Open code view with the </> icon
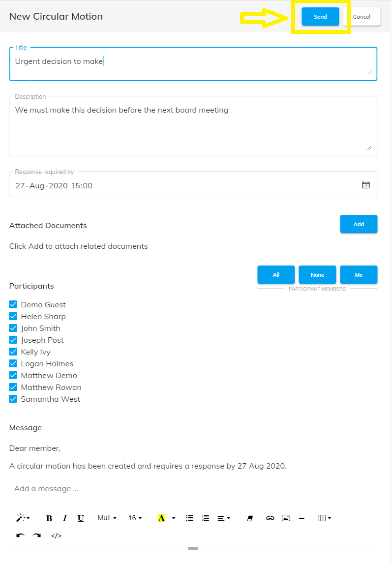 (56, 535)
